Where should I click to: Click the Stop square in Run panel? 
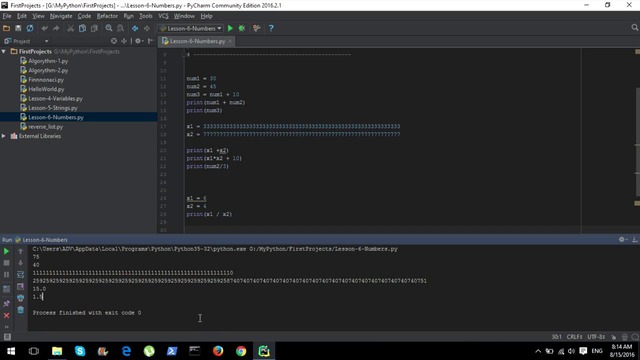[x=6, y=263]
